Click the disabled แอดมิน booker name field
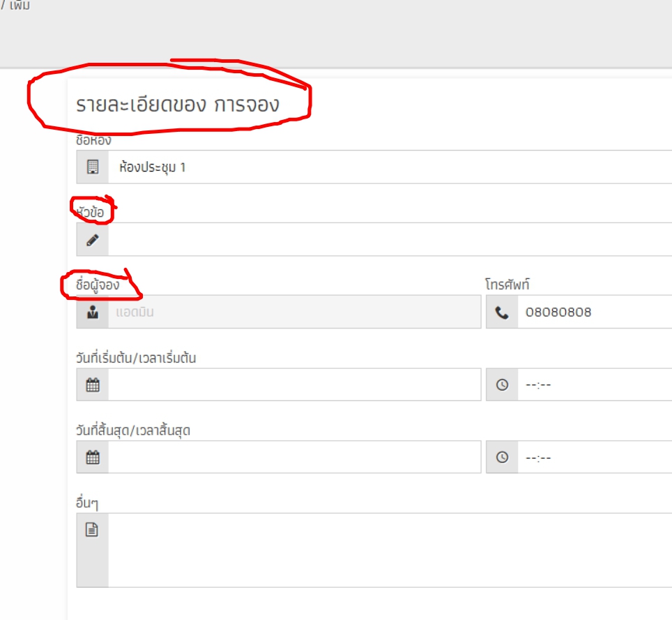 click(294, 312)
